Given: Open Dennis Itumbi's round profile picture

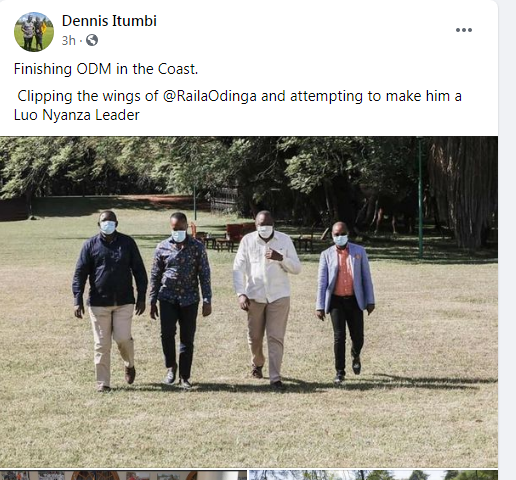Looking at the screenshot, I should [34, 32].
